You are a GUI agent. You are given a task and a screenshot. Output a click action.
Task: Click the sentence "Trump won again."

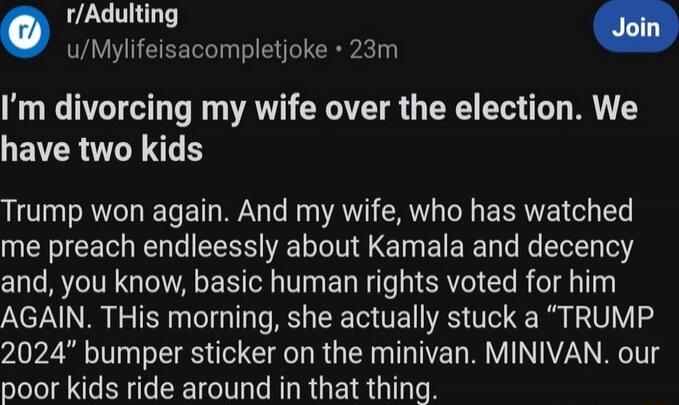[115, 212]
